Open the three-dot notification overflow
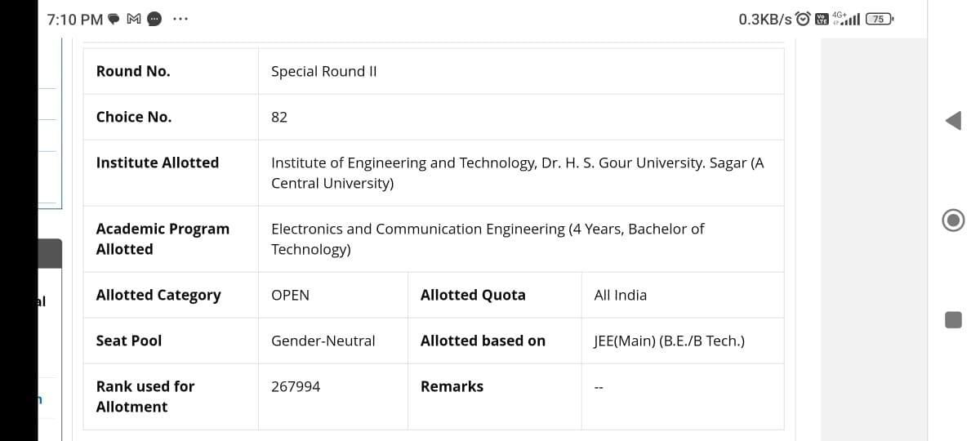Image resolution: width=980 pixels, height=441 pixels. (180, 19)
